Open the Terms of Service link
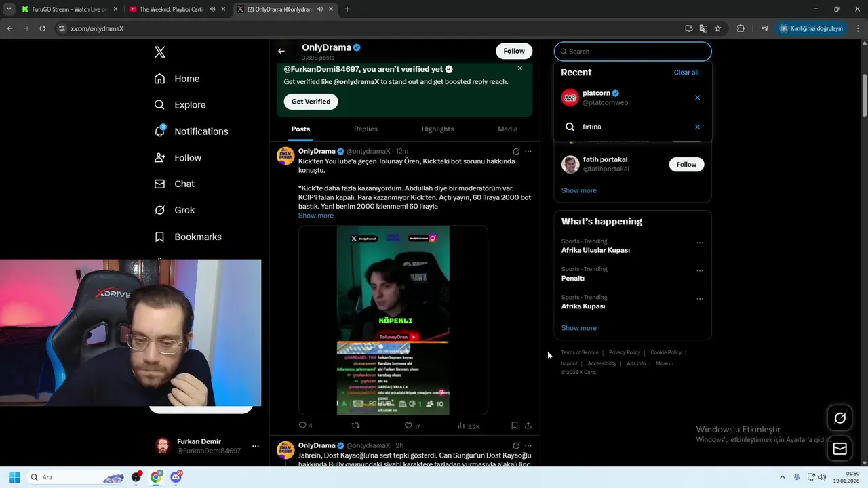Screen dimensions: 868x488 click(x=580, y=352)
